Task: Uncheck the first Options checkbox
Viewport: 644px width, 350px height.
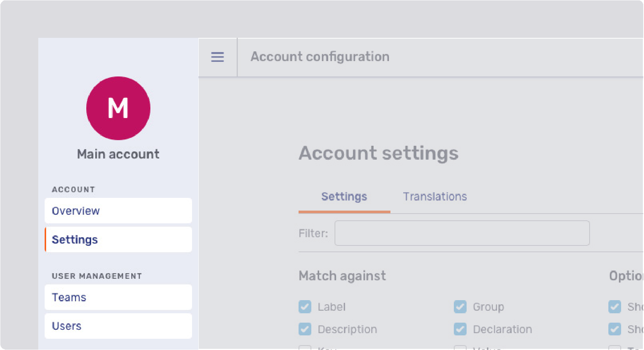Action: point(615,307)
